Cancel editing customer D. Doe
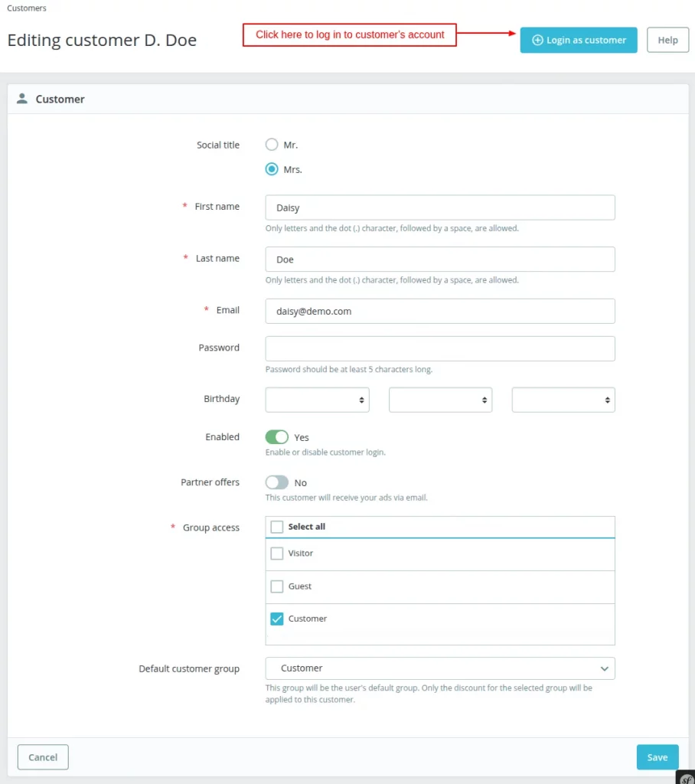The image size is (695, 784). click(42, 756)
